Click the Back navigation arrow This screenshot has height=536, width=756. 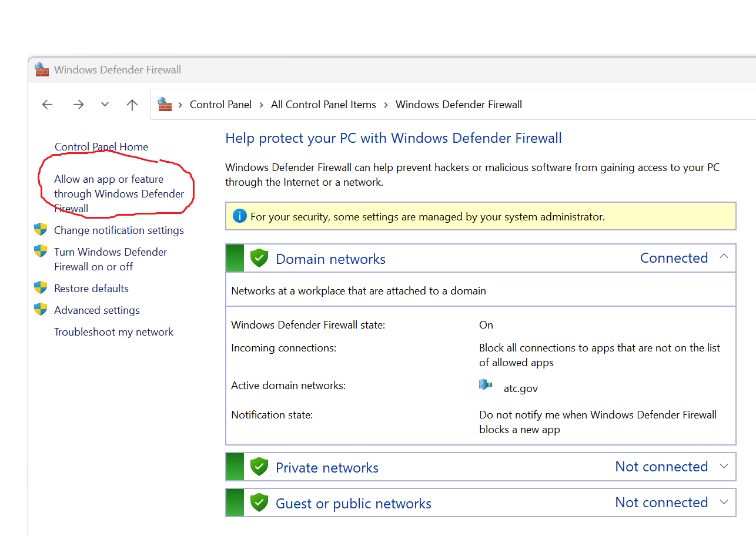point(47,105)
